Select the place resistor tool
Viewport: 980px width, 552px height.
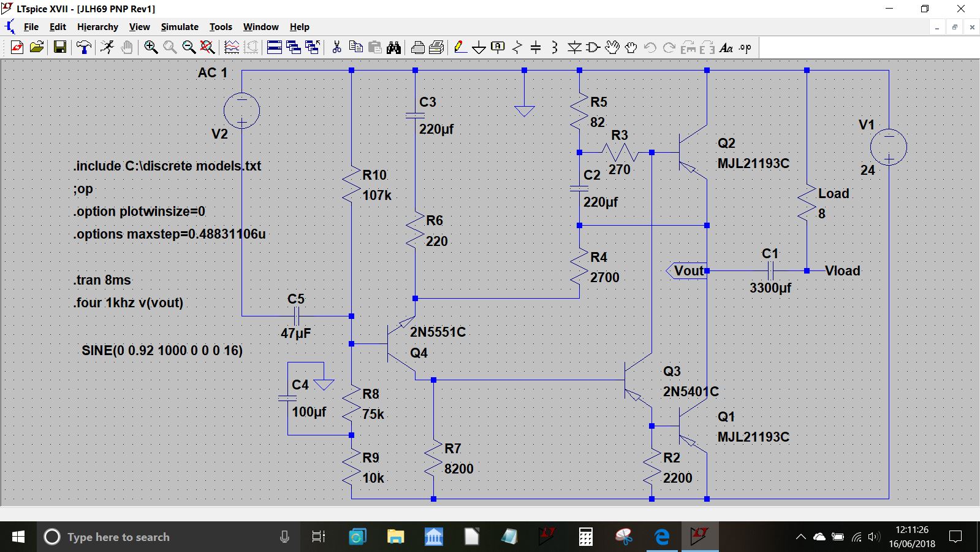517,47
